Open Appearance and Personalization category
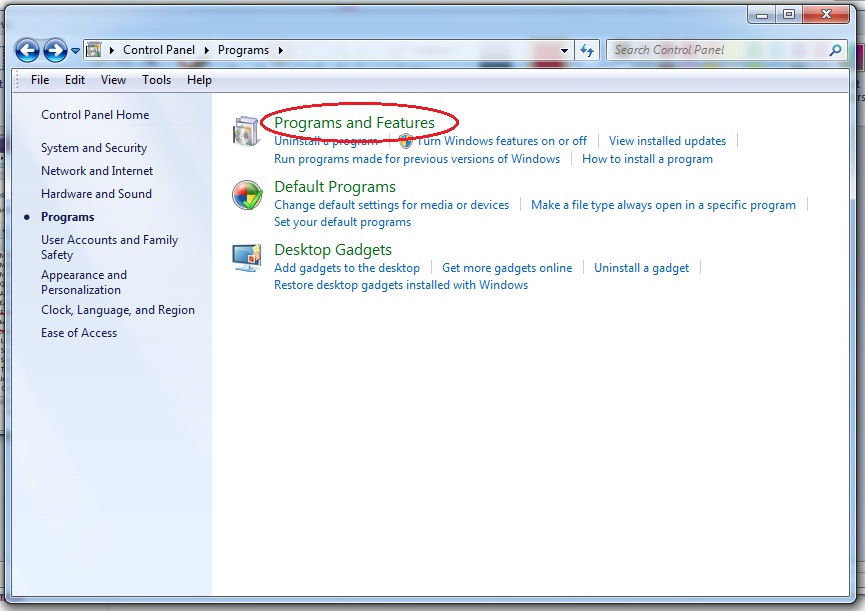 point(84,282)
